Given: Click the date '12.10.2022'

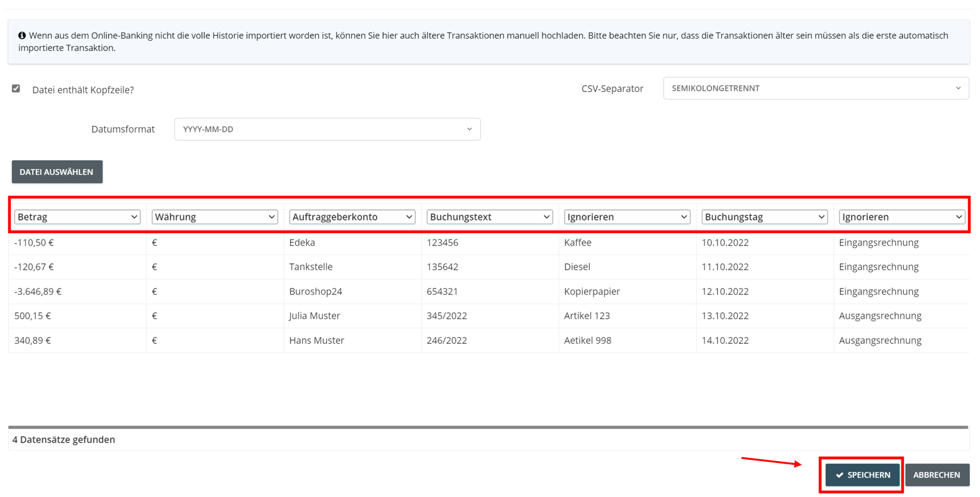Looking at the screenshot, I should [x=725, y=292].
